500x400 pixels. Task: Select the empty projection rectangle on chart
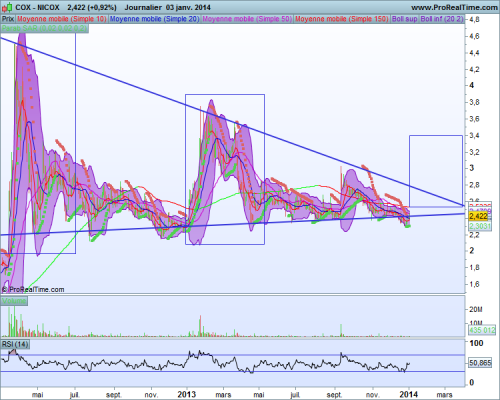pyautogui.click(x=436, y=171)
